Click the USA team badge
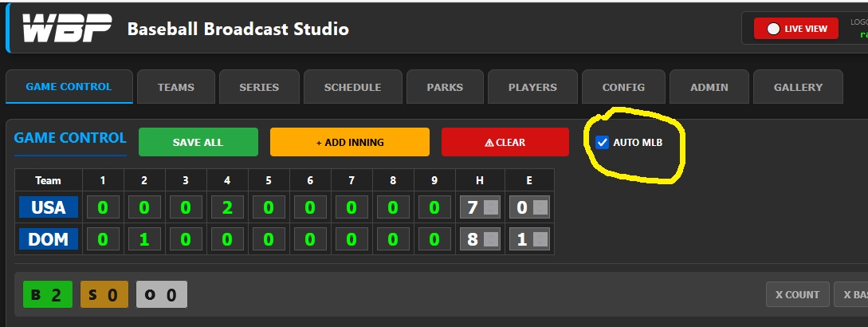Image resolution: width=868 pixels, height=327 pixels. click(x=49, y=207)
